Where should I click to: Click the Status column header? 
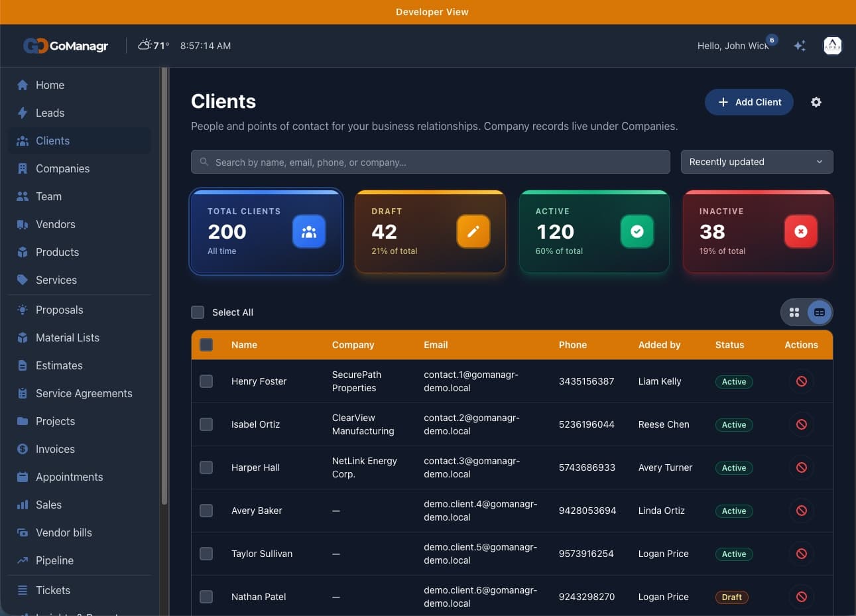click(729, 345)
